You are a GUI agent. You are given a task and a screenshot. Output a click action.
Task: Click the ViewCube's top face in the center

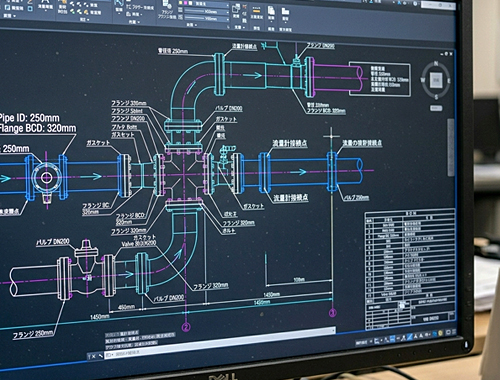click(436, 80)
